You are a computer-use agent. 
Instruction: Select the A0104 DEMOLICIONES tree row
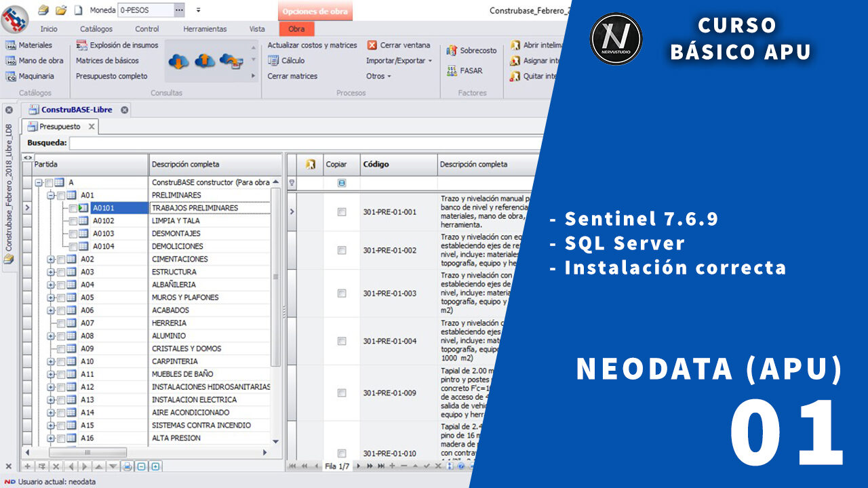tap(153, 247)
